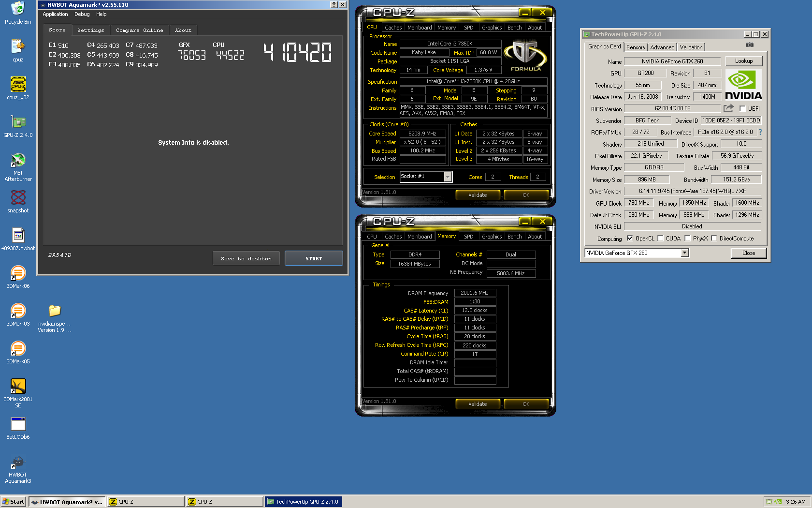Click the Aquamark help question mark button
Image resolution: width=812 pixels, height=508 pixels.
tap(333, 5)
